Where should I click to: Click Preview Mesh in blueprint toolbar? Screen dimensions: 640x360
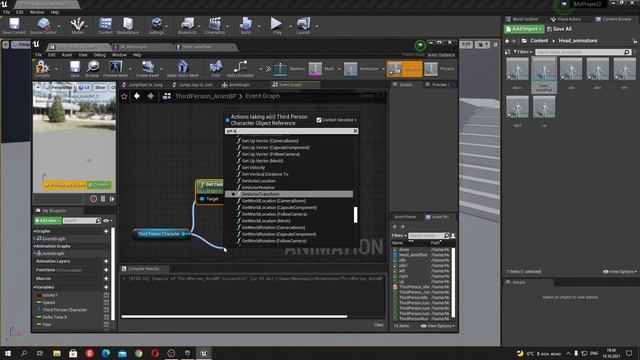pos(115,69)
